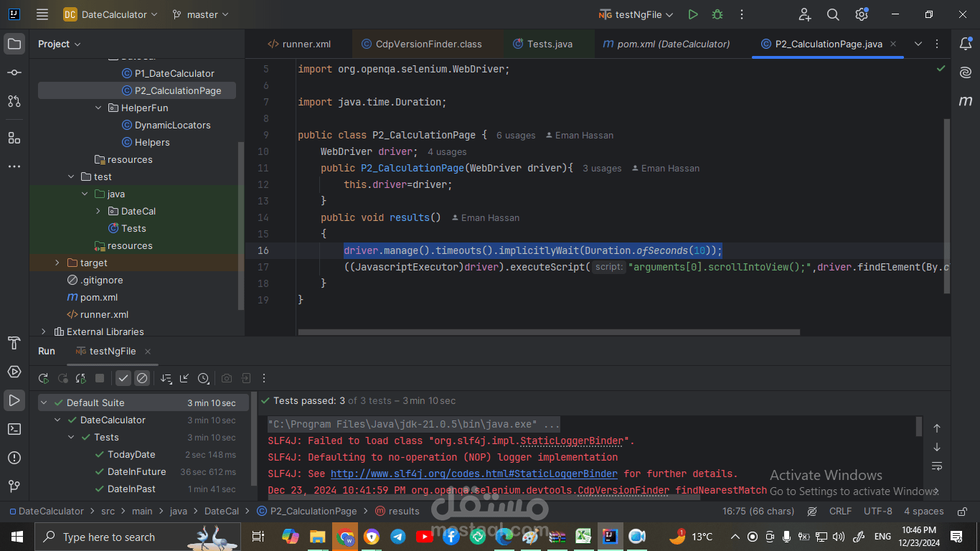Stop the running test process
This screenshot has height=551, width=980.
click(100, 378)
